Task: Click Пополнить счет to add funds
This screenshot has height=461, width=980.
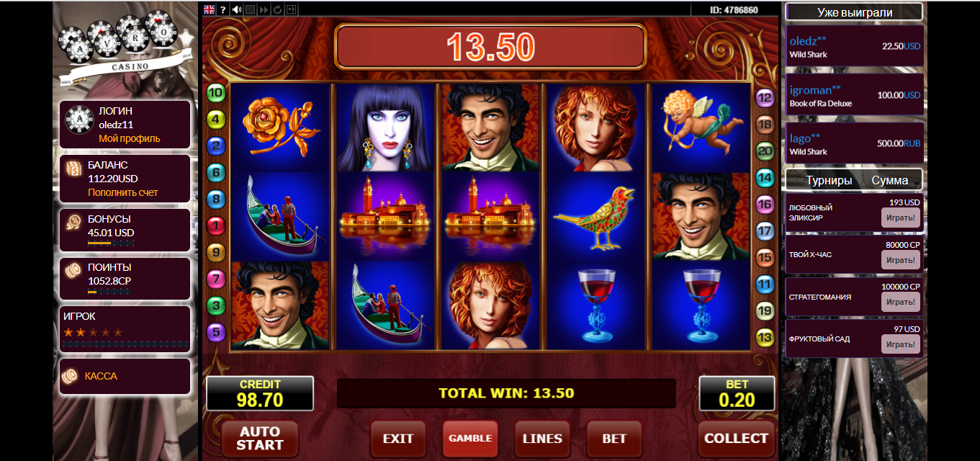Action: pos(123,192)
